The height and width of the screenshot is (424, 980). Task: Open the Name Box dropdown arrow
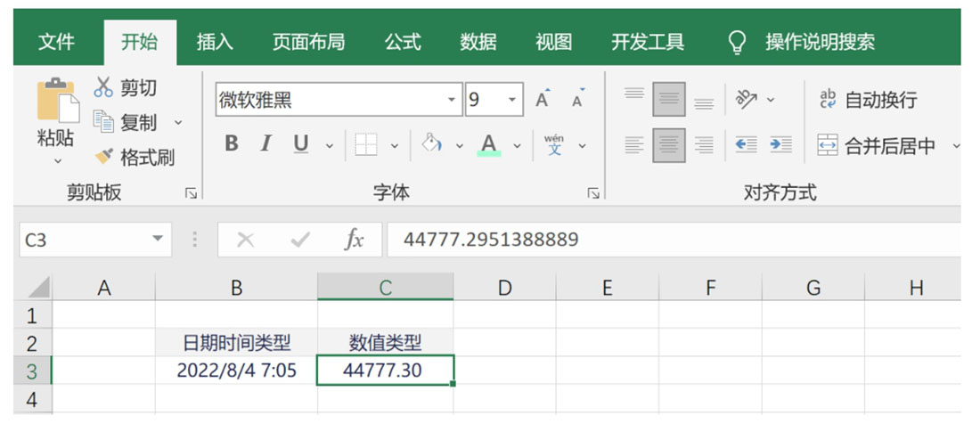[158, 240]
